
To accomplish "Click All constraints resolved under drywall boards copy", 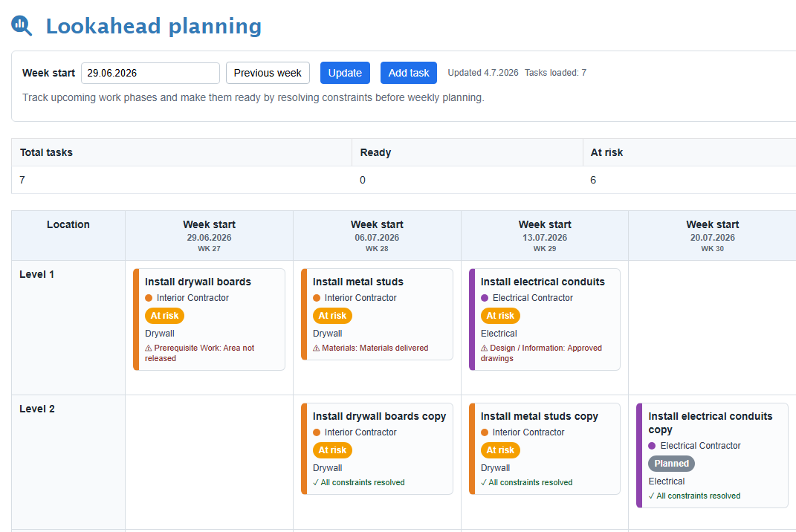I will tap(358, 483).
